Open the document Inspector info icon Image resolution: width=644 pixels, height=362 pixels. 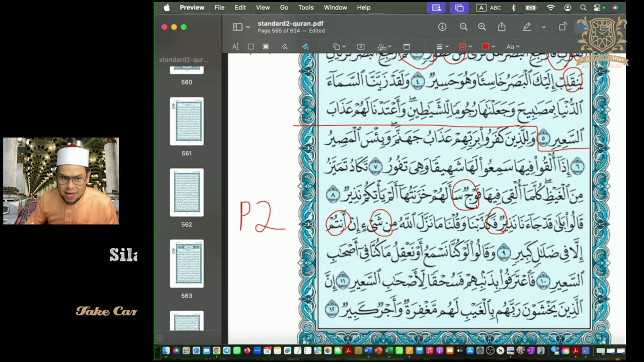[442, 27]
